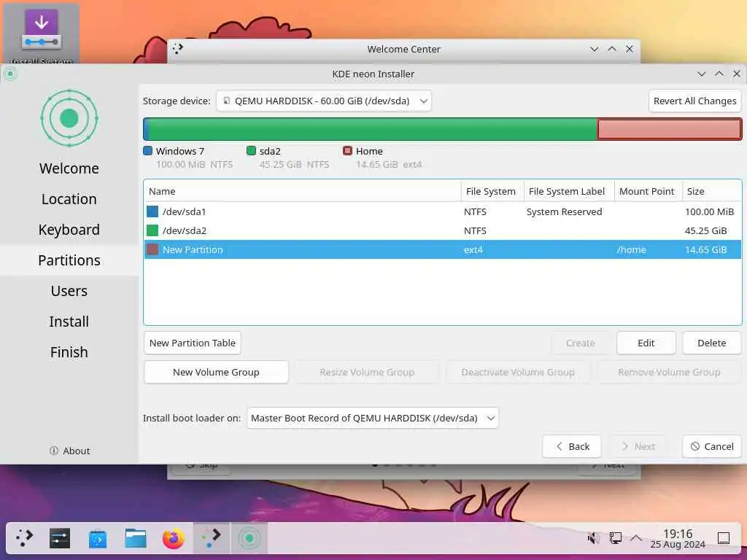Select the Location step in sidebar
The height and width of the screenshot is (560, 747).
[69, 199]
